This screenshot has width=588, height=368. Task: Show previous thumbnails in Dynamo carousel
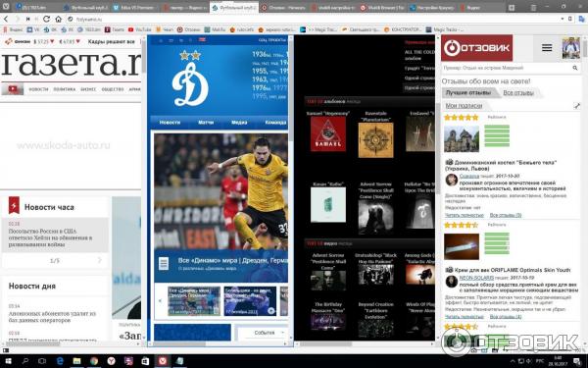pos(160,301)
